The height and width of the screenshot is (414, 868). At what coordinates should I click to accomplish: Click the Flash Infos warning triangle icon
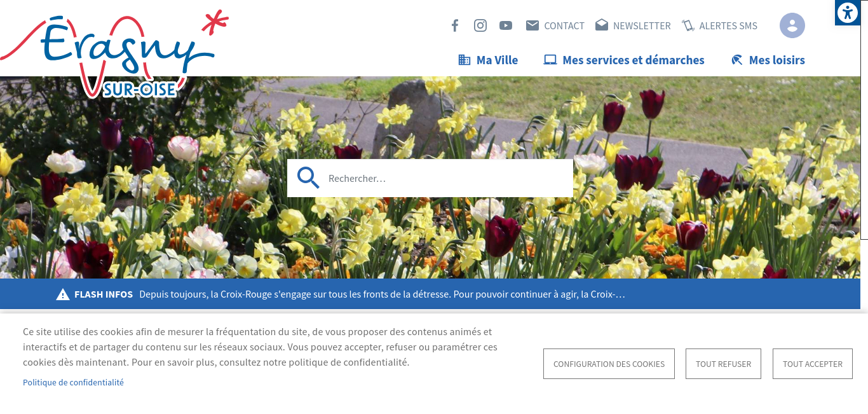[x=63, y=294]
